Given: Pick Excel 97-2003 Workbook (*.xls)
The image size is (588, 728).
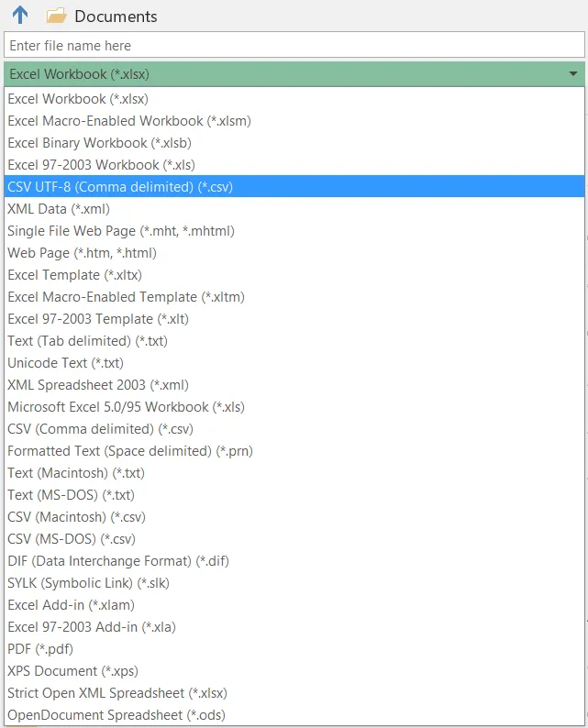Looking at the screenshot, I should (294, 165).
